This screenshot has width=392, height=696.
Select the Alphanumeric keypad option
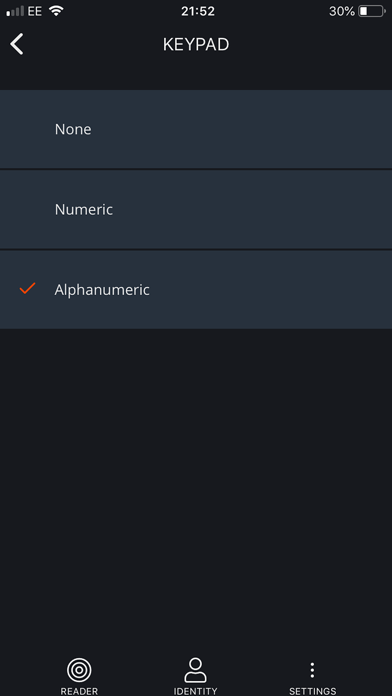point(196,289)
